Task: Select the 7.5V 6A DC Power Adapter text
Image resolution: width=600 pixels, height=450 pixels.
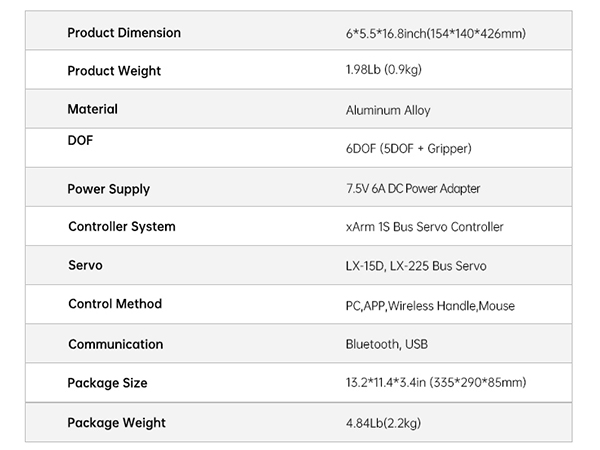Action: (x=415, y=189)
